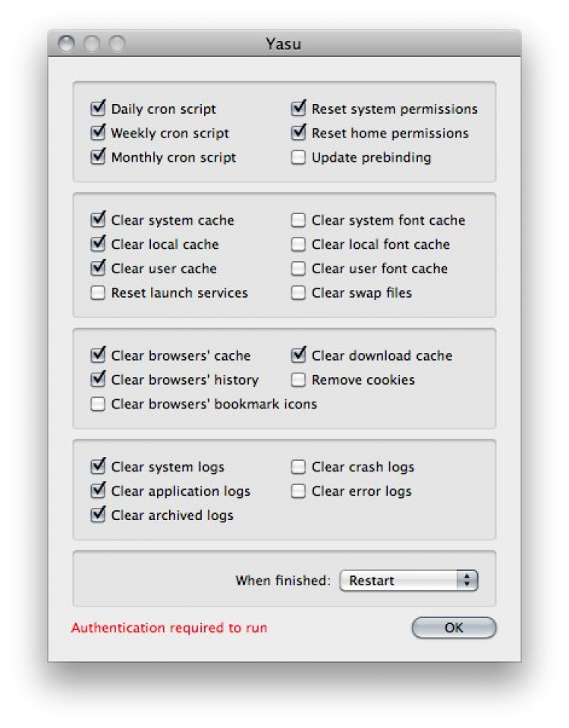Uncheck Daily cron script checkbox
This screenshot has height=728, width=569.
pos(97,109)
